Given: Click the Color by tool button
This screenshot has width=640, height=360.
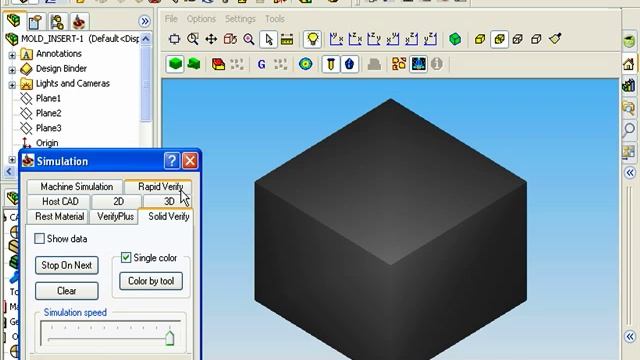Looking at the screenshot, I should point(151,281).
